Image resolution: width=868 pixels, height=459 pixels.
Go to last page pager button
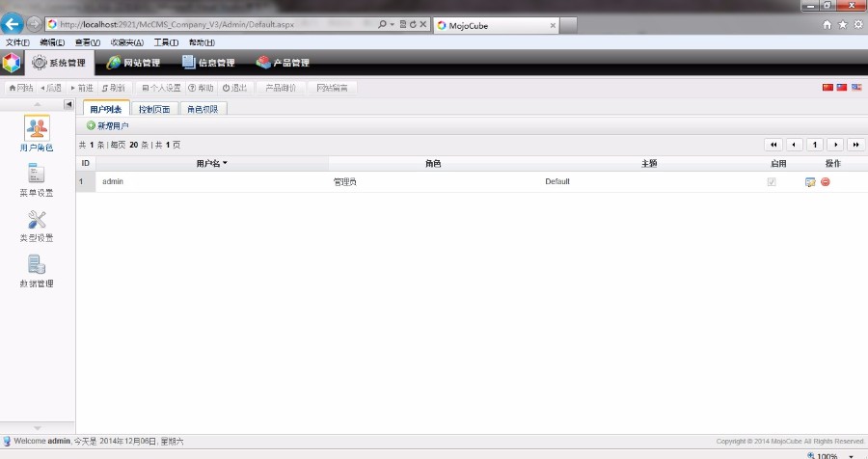855,145
